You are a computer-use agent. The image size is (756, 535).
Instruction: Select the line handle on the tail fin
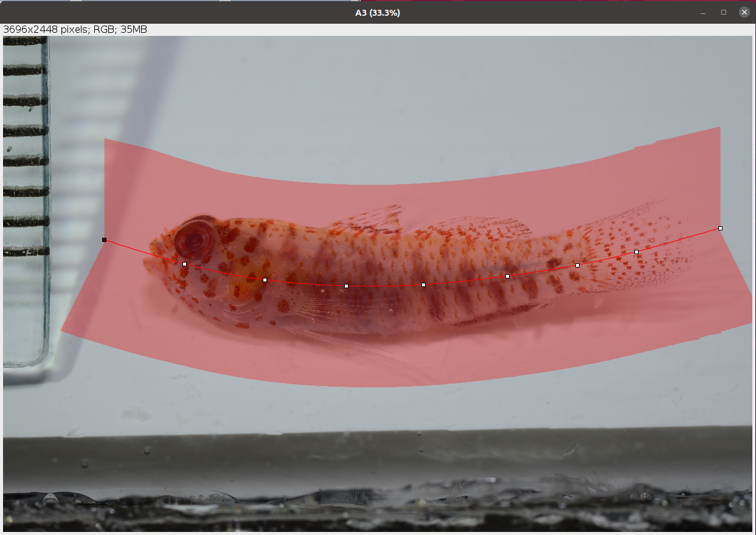coord(636,252)
